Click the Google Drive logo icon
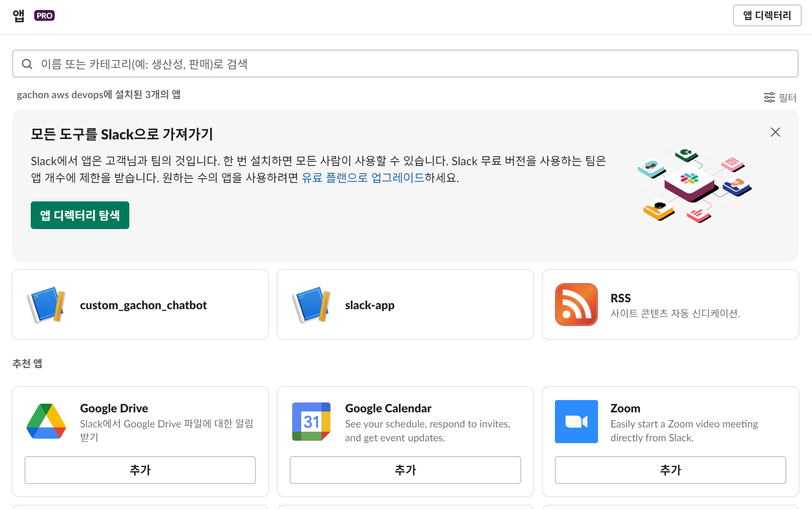Screen dimensions: 812x509 pos(46,422)
